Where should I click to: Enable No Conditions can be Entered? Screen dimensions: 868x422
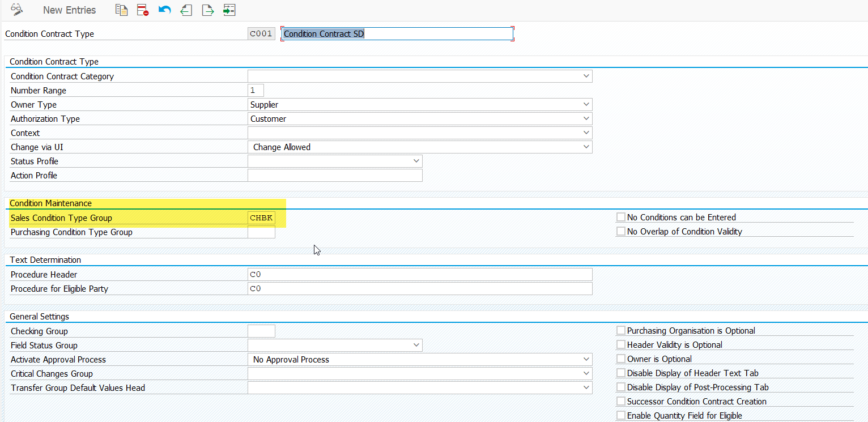[620, 217]
